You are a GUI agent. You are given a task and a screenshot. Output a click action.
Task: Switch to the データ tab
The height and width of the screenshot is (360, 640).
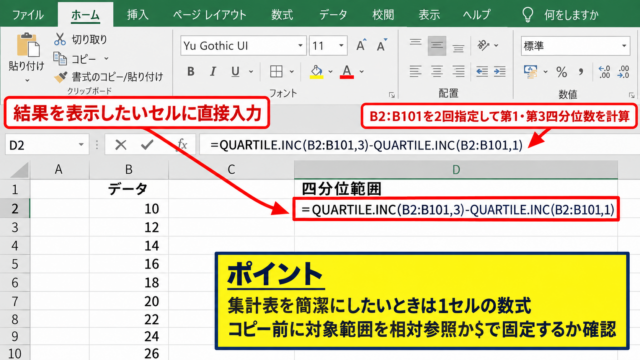coord(333,15)
